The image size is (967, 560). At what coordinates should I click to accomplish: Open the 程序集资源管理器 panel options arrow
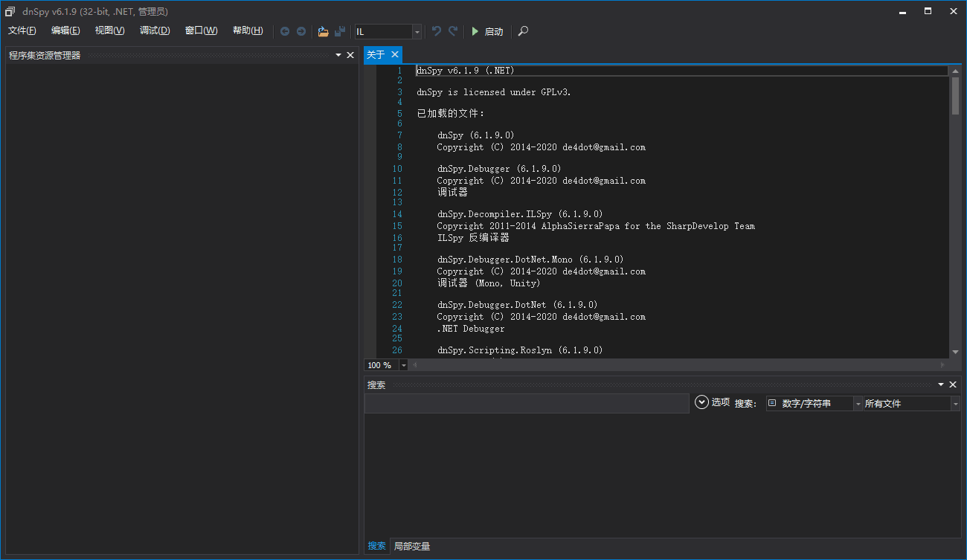coord(338,55)
